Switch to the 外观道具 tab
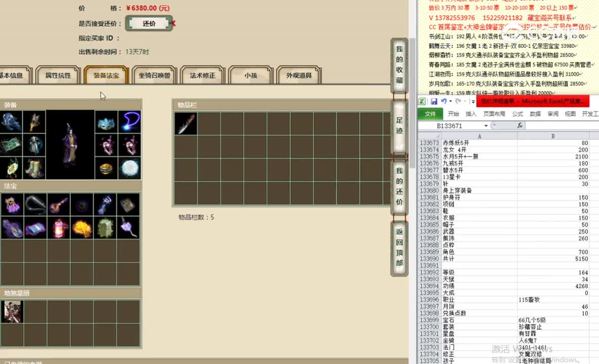 [298, 75]
